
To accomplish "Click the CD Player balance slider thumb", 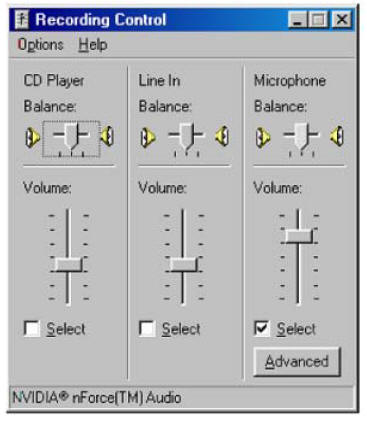I will pos(71,135).
